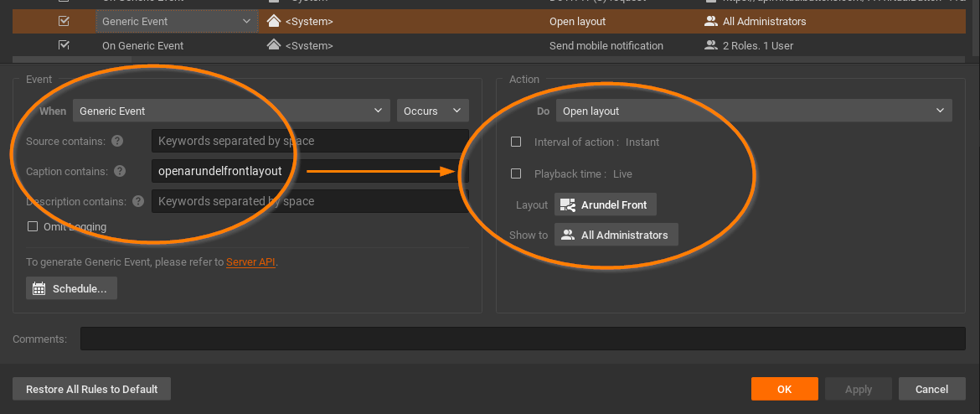
Task: Open the Server API link
Action: click(x=250, y=262)
